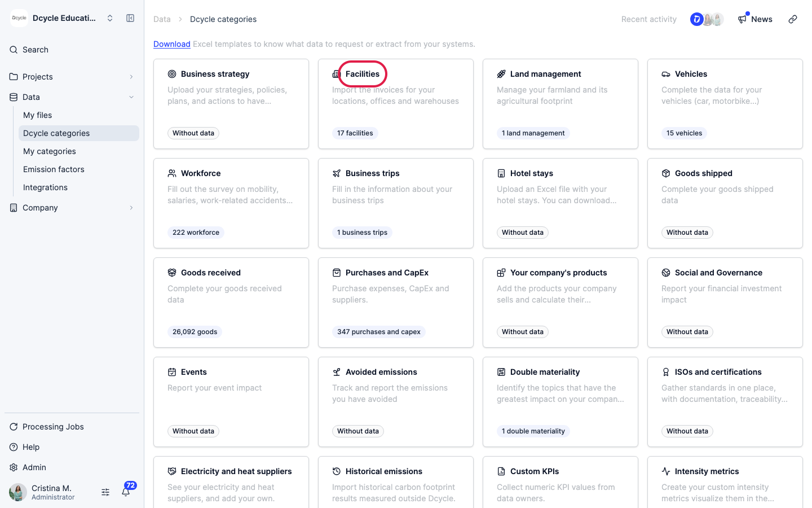812x508 pixels.
Task: Click the Goods received package icon
Action: [172, 273]
